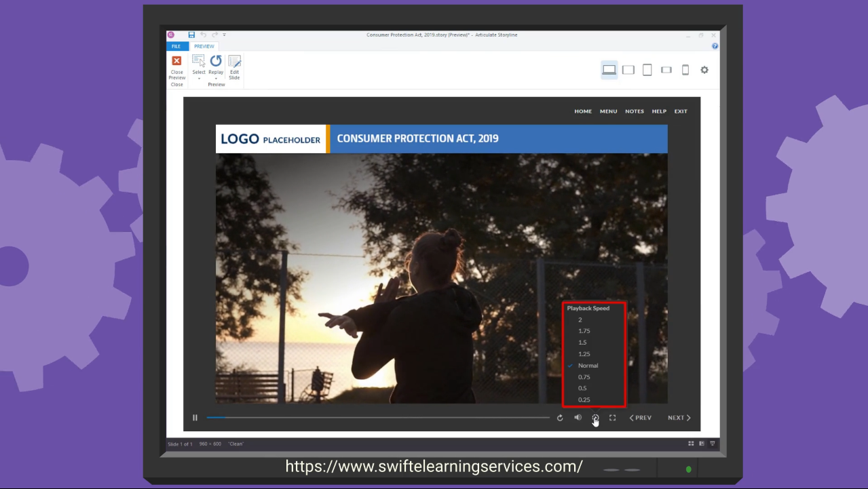This screenshot has width=868, height=489.
Task: Click the player's replay icon beside the seekbar
Action: pos(560,418)
